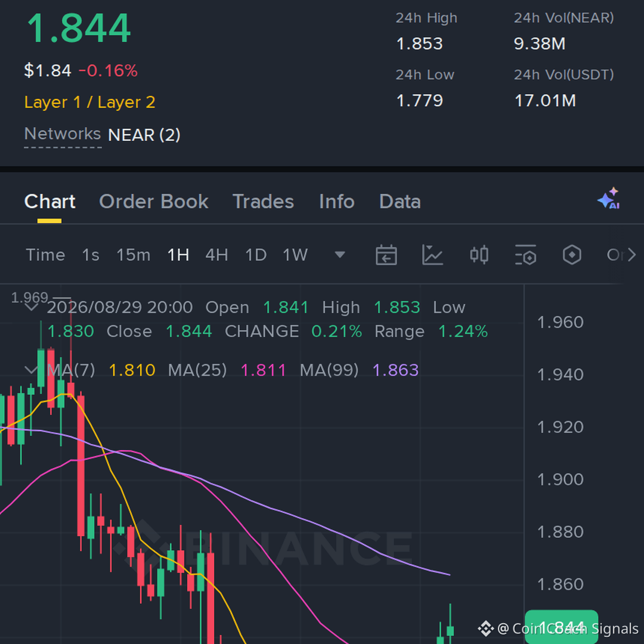Screen dimensions: 644x644
Task: Open candlestick style icon
Action: 479,255
